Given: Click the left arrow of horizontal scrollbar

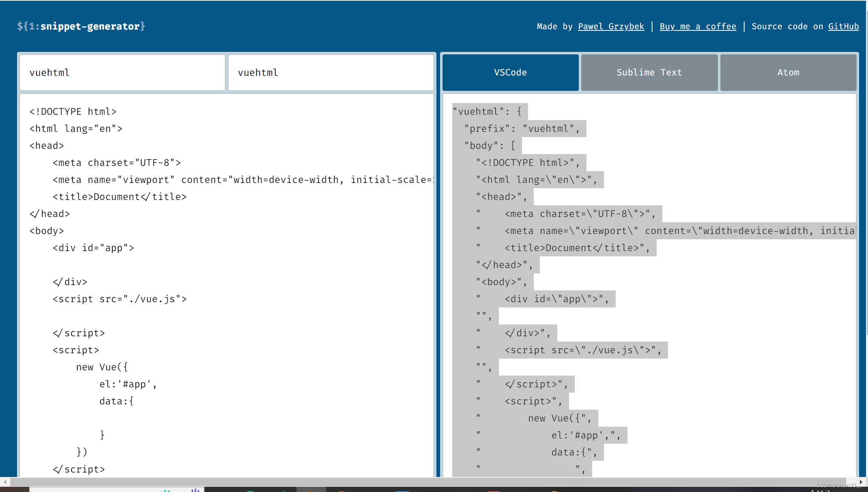Looking at the screenshot, I should pyautogui.click(x=4, y=482).
